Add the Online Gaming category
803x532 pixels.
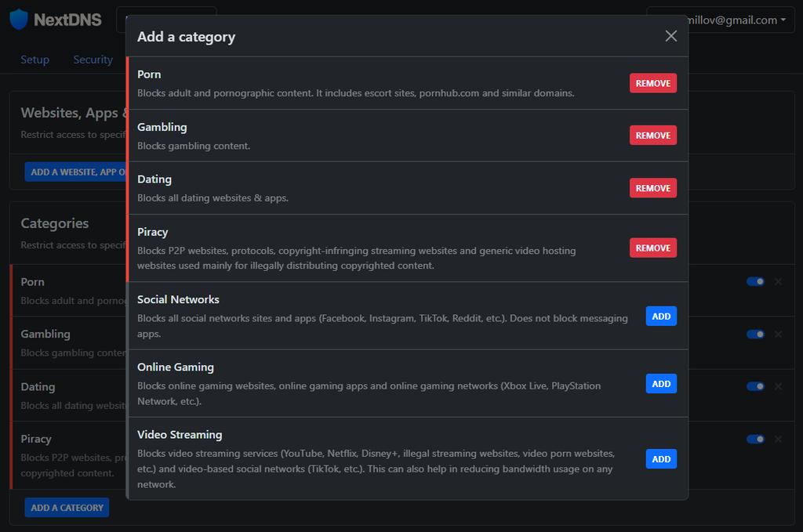click(x=661, y=384)
